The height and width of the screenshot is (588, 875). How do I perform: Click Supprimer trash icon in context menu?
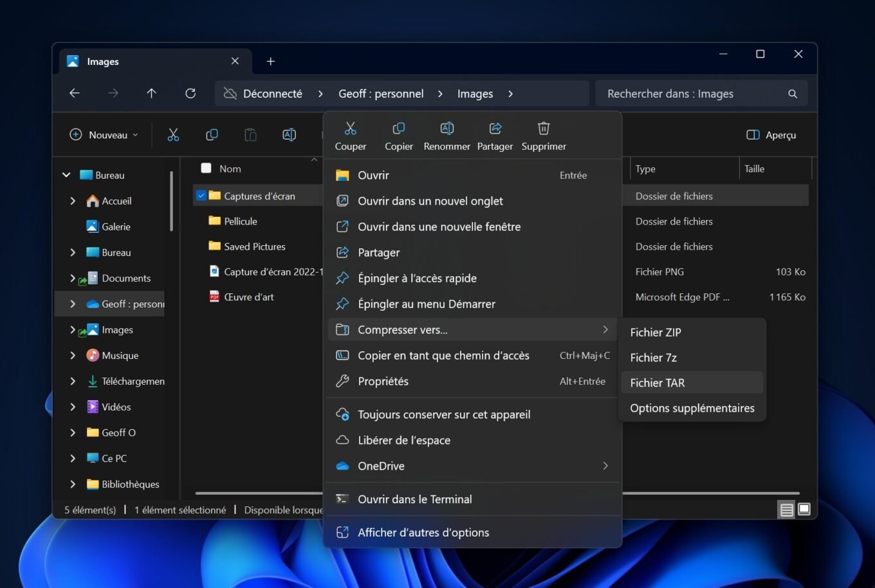point(544,128)
